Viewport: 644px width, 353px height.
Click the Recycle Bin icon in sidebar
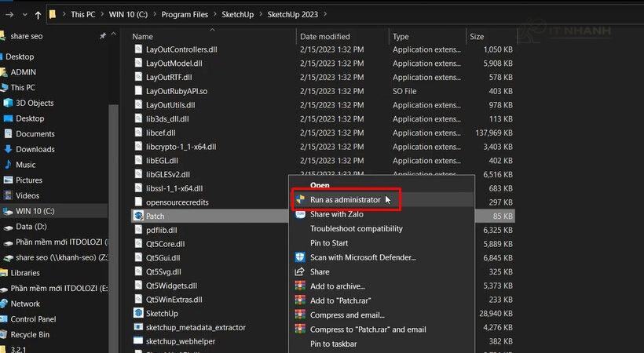[4, 334]
